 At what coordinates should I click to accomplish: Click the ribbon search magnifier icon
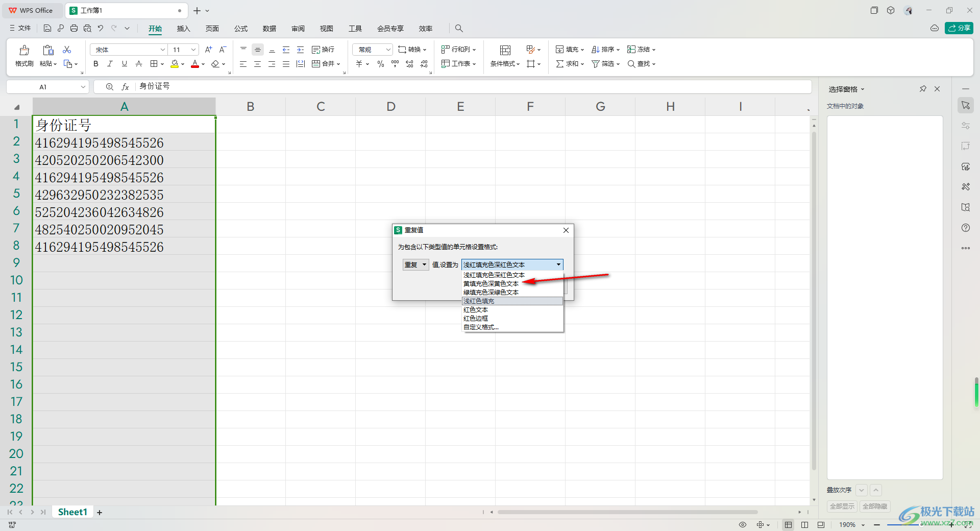point(459,29)
